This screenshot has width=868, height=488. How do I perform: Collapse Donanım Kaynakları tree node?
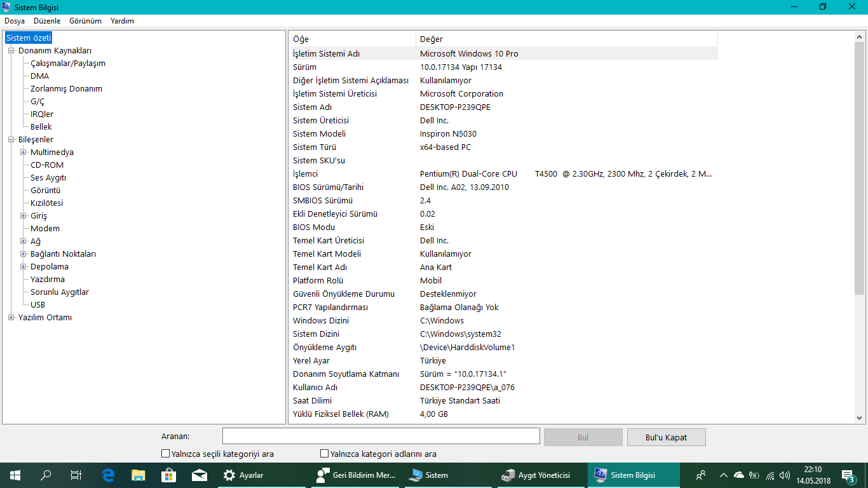[11, 51]
